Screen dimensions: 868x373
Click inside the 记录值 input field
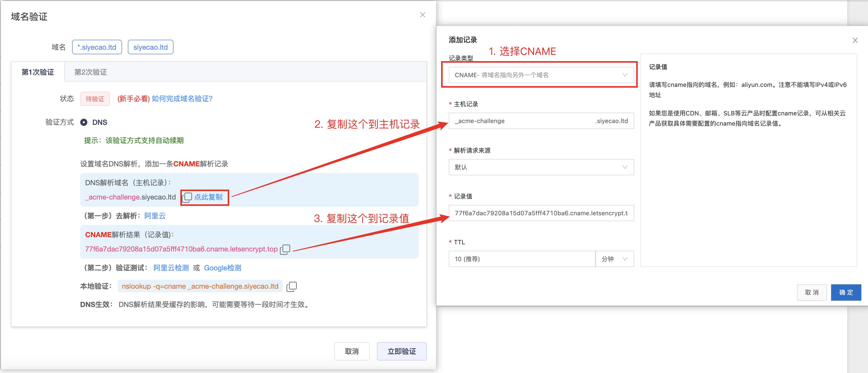(541, 213)
